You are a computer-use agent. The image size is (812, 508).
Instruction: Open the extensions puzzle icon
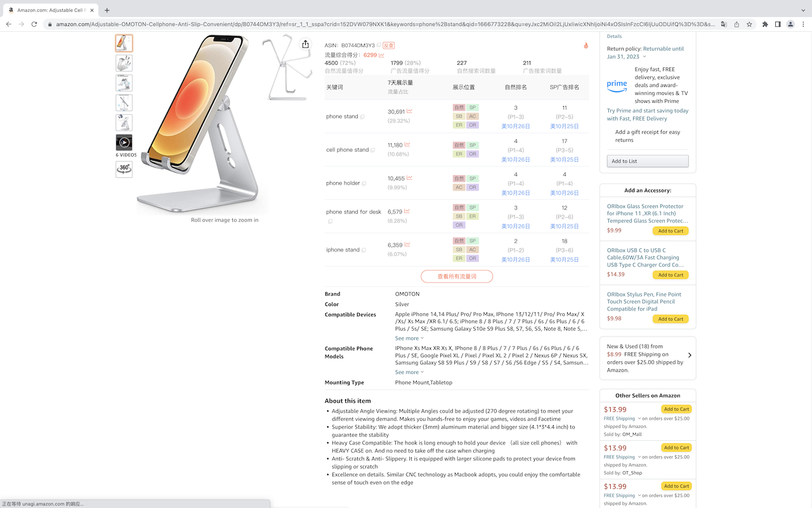pyautogui.click(x=765, y=24)
